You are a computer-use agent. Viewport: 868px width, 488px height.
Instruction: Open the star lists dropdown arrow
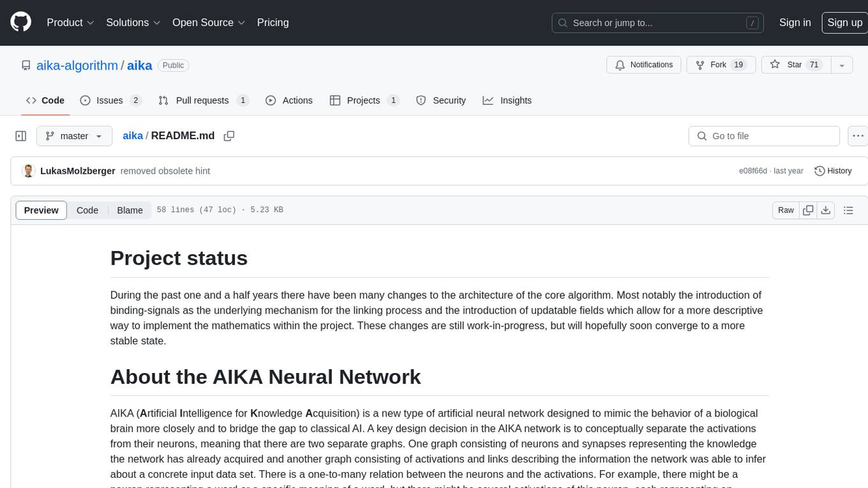click(x=842, y=65)
